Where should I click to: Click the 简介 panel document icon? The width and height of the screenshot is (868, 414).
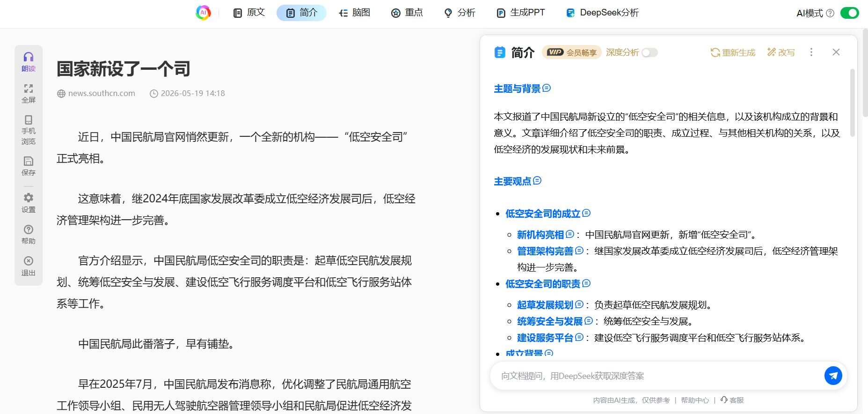coord(500,52)
